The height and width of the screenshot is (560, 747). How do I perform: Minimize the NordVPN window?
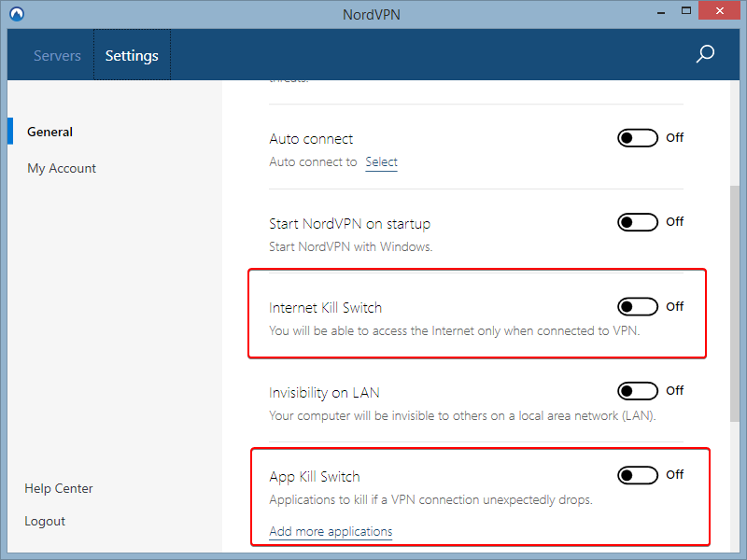pos(661,12)
